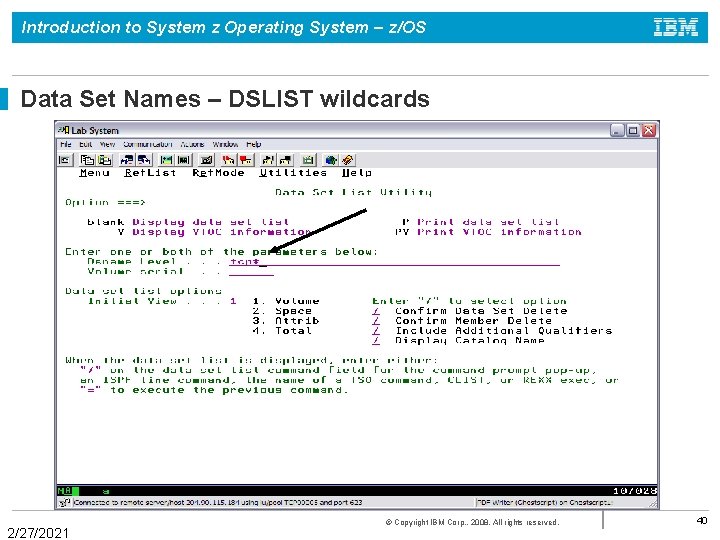
Task: Open the emulator Help menu
Action: pyautogui.click(x=253, y=144)
